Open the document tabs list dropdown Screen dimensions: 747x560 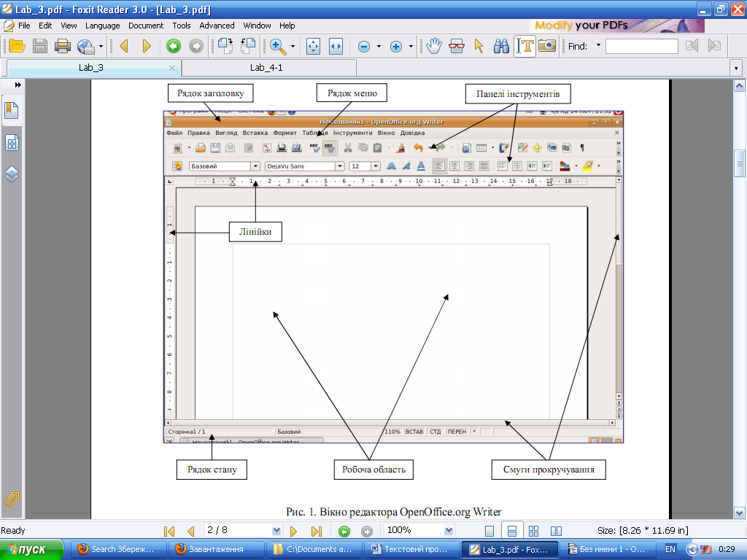point(736,68)
